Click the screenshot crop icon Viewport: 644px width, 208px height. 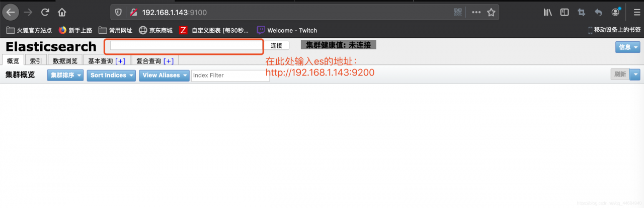(582, 12)
